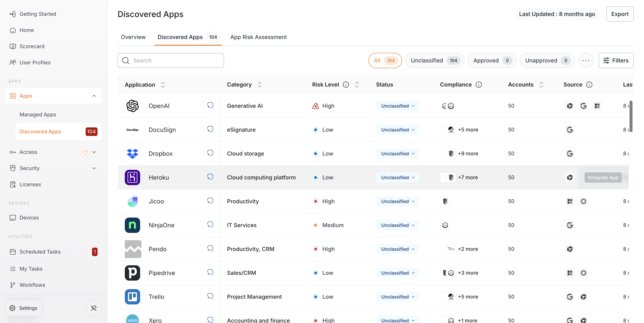Click the Trello app logo
This screenshot has height=323, width=644.
132,297
